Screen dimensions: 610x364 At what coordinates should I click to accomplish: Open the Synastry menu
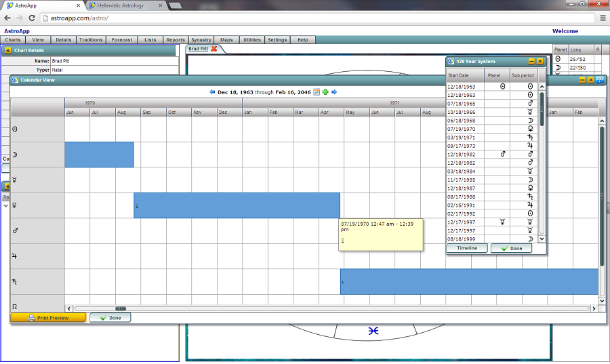201,40
